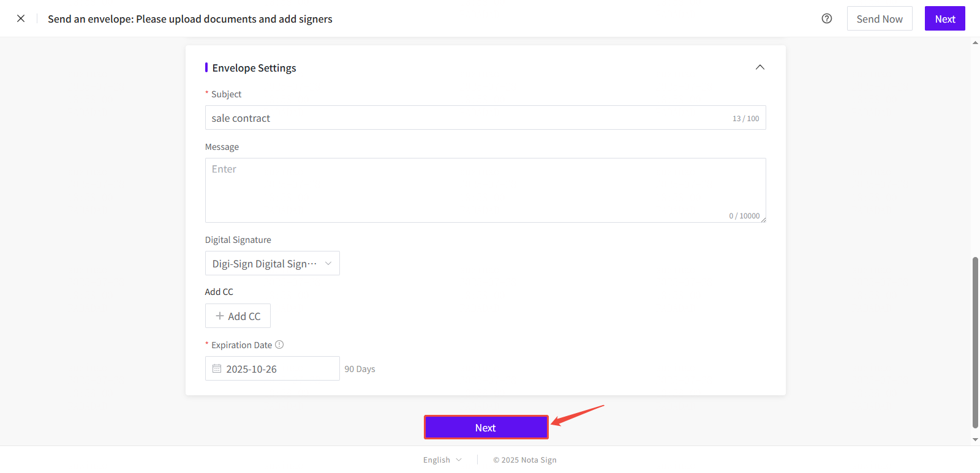Viewport: 980px width, 473px height.
Task: Select the 2025-10-26 expiration date value
Action: tap(252, 369)
